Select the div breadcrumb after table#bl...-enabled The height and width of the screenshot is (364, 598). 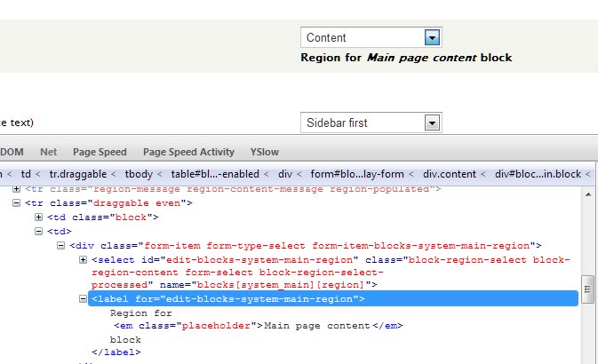point(285,174)
